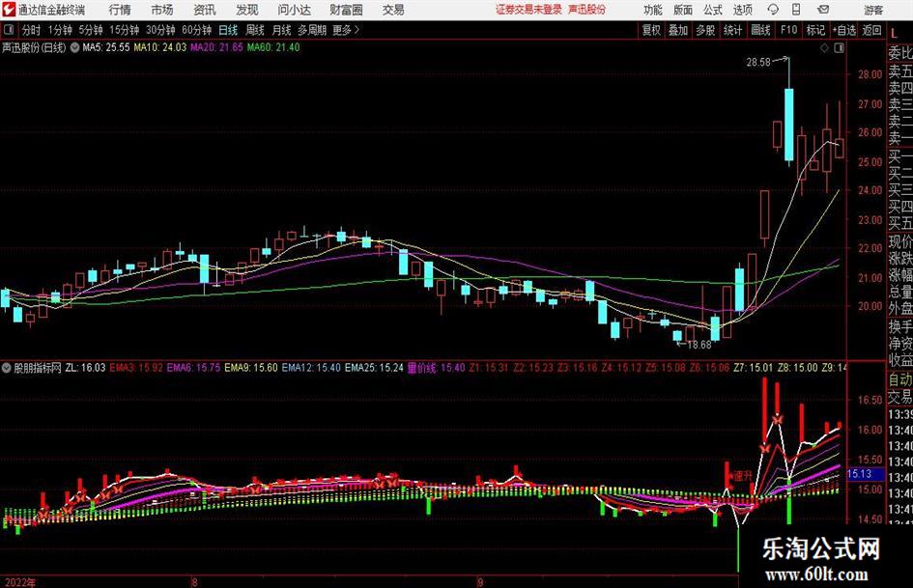The image size is (913, 588).
Task: Click the 通达信 red logo icon
Action: (x=8, y=10)
